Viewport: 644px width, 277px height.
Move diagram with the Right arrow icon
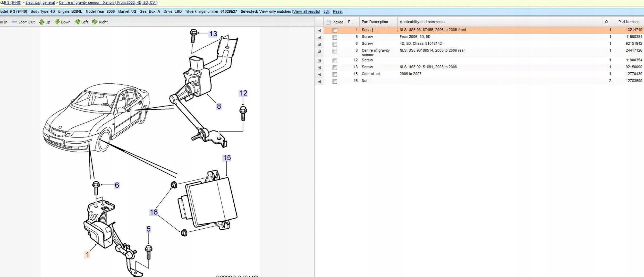click(x=95, y=22)
